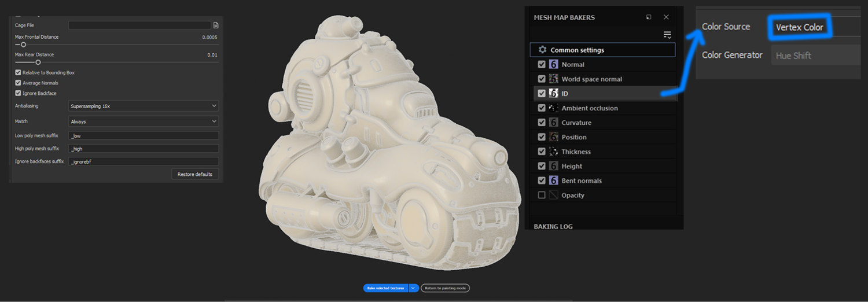Close the Mesh Map Bakers panel
Screen dimensions: 868x302
pyautogui.click(x=666, y=17)
